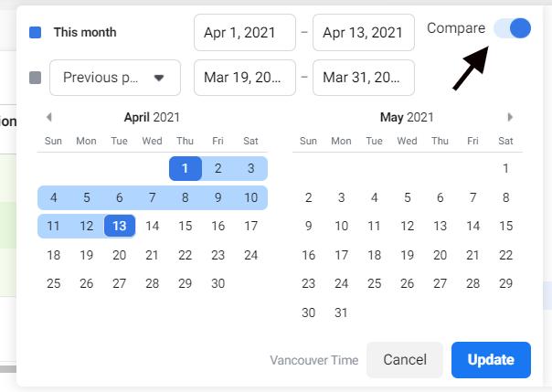The width and height of the screenshot is (552, 392).
Task: Edit the Apr 13, 2021 end date field
Action: (x=363, y=33)
